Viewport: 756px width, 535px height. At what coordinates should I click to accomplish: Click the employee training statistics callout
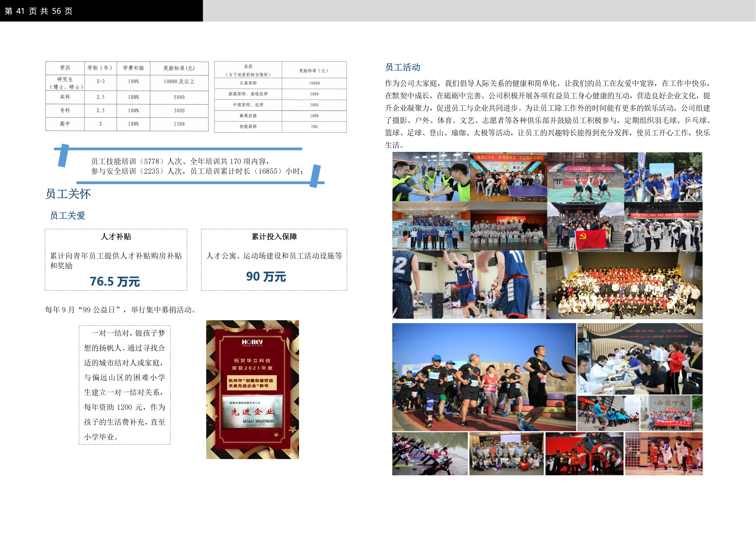pos(197,166)
